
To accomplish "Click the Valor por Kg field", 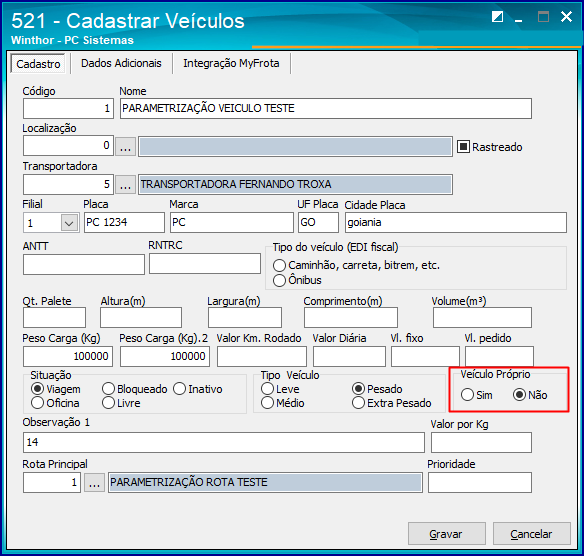I will tap(481, 442).
